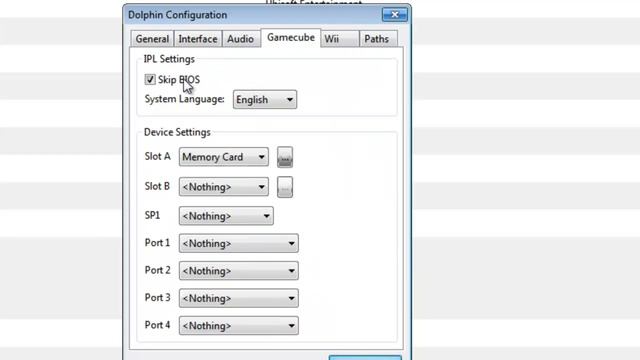Open the System Language dropdown
Screen dimensions: 640x360
[x=265, y=100]
